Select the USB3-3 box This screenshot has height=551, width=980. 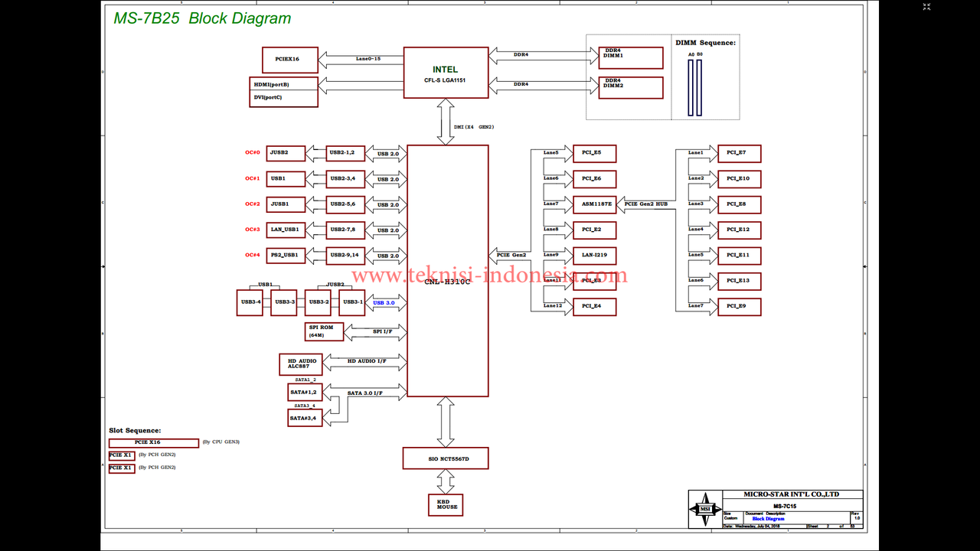click(284, 302)
